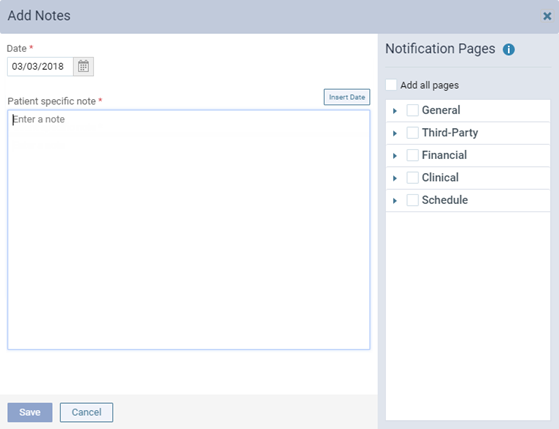The width and height of the screenshot is (559, 429).
Task: Select the Clinical tree item label
Action: 440,178
